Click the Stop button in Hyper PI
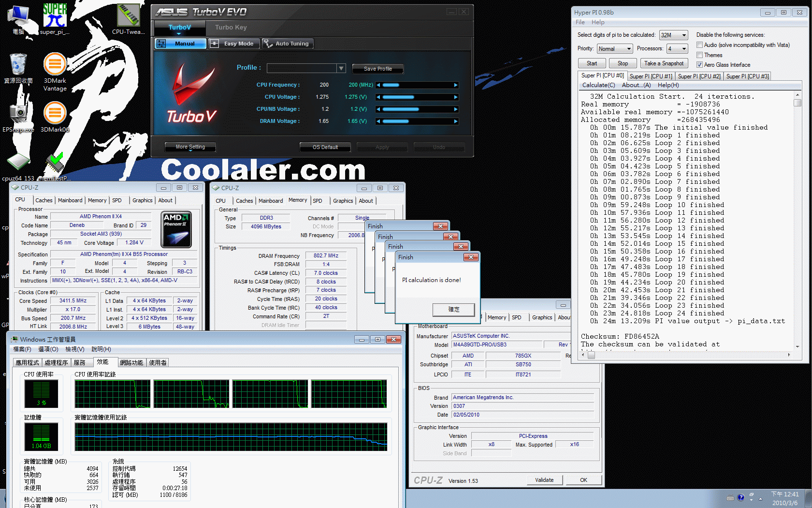Screen dimensions: 812x508 (x=623, y=63)
